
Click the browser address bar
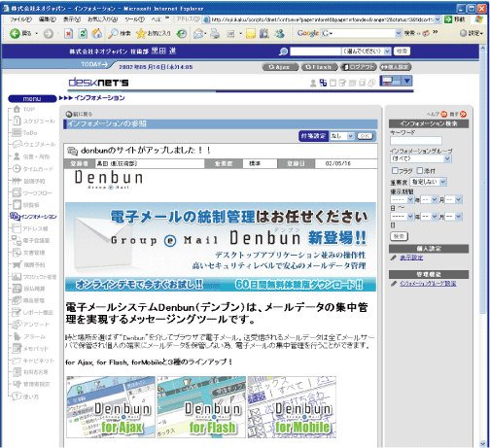tap(322, 19)
